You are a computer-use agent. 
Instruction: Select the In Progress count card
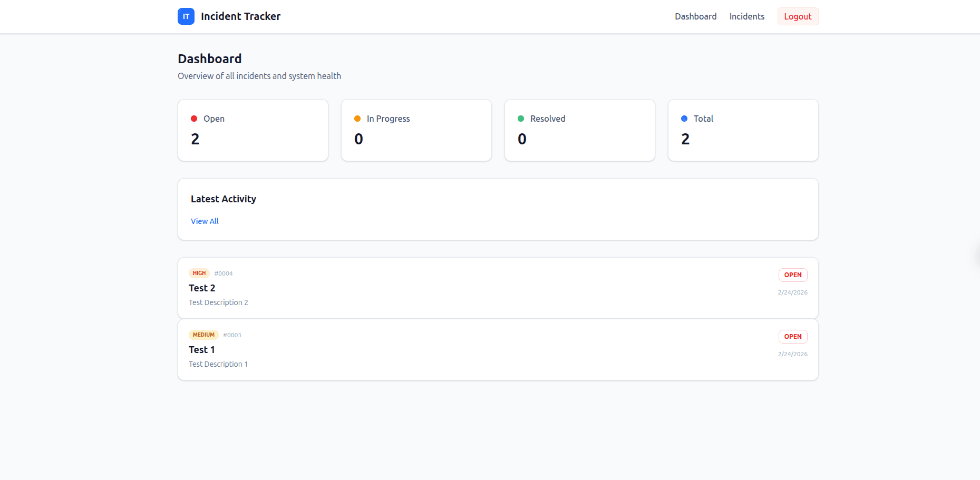[x=416, y=130]
